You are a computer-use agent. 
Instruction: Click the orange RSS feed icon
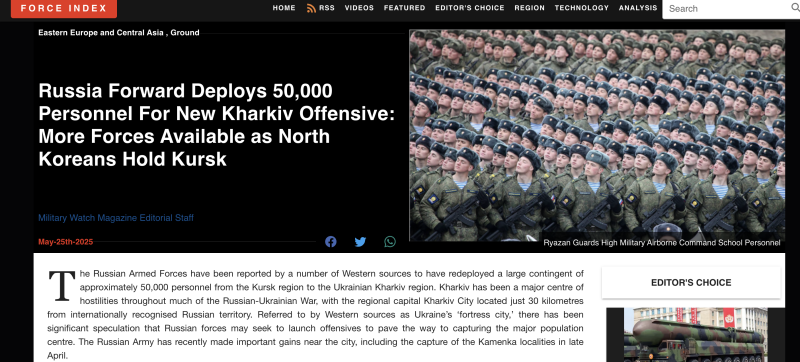311,8
